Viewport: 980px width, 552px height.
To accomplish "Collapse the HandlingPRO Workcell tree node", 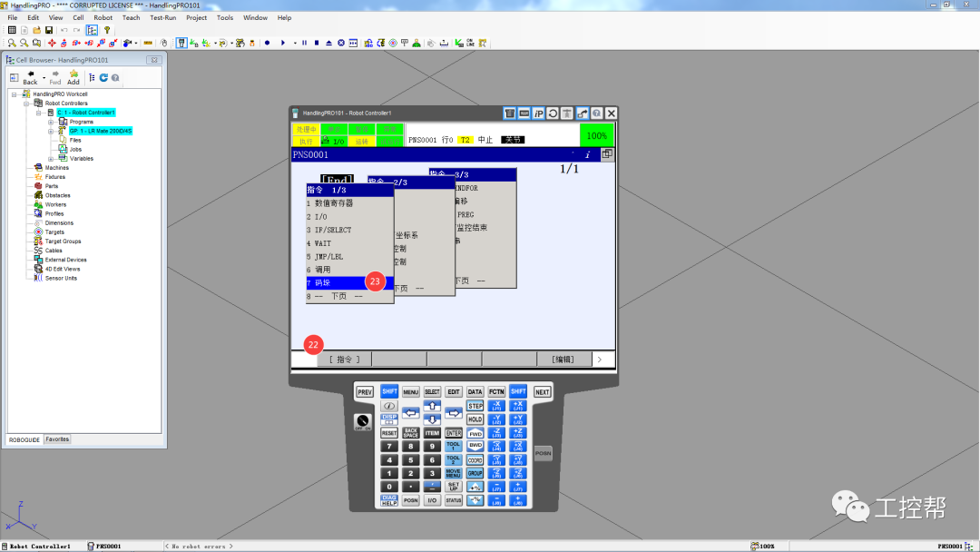I will (x=15, y=94).
